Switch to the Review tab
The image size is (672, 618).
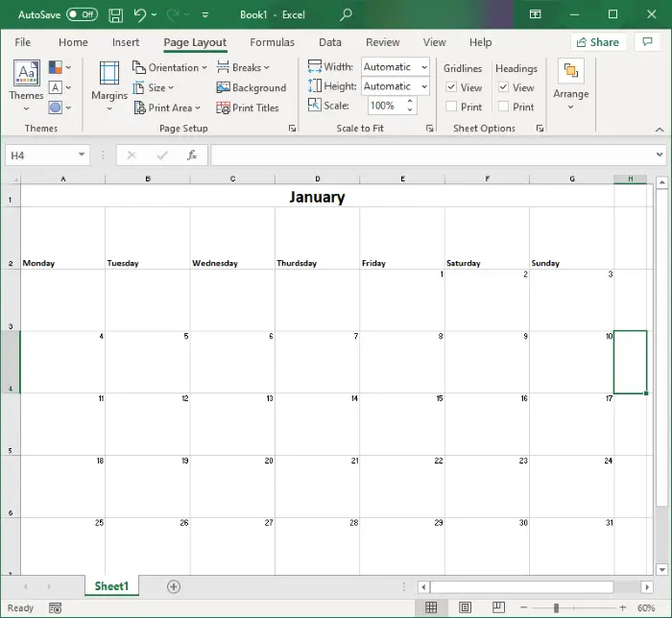(383, 42)
